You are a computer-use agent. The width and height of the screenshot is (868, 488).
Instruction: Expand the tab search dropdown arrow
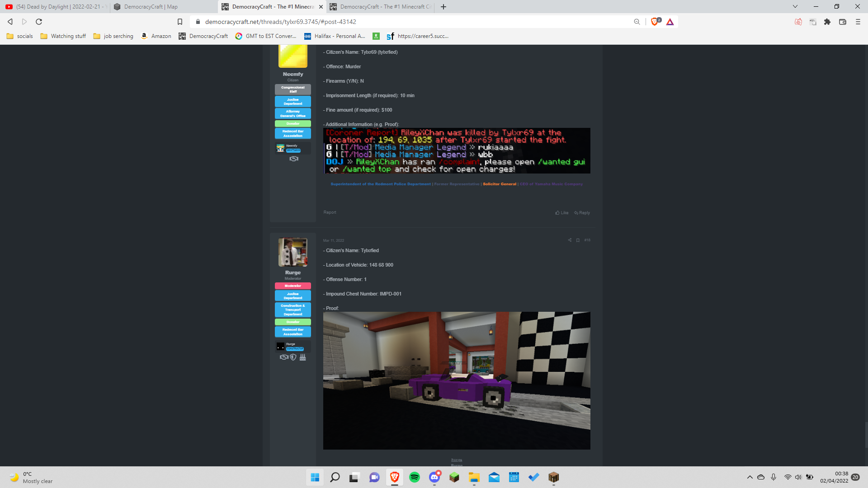[795, 6]
